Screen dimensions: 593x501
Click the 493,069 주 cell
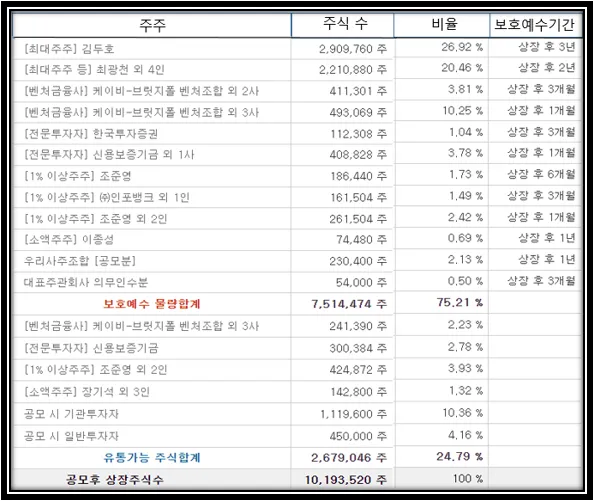pyautogui.click(x=358, y=112)
